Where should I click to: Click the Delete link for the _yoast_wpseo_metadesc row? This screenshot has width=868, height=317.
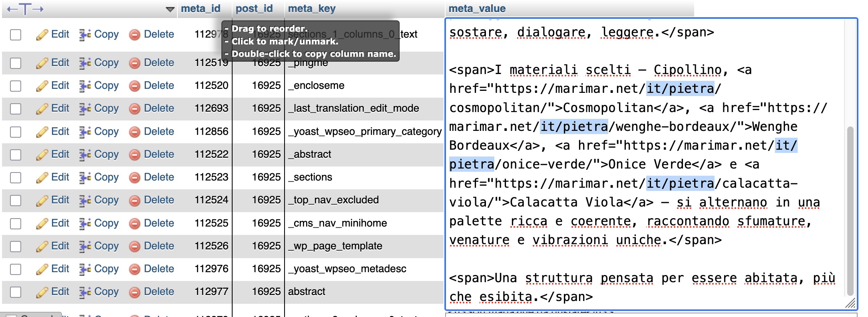[x=159, y=269]
